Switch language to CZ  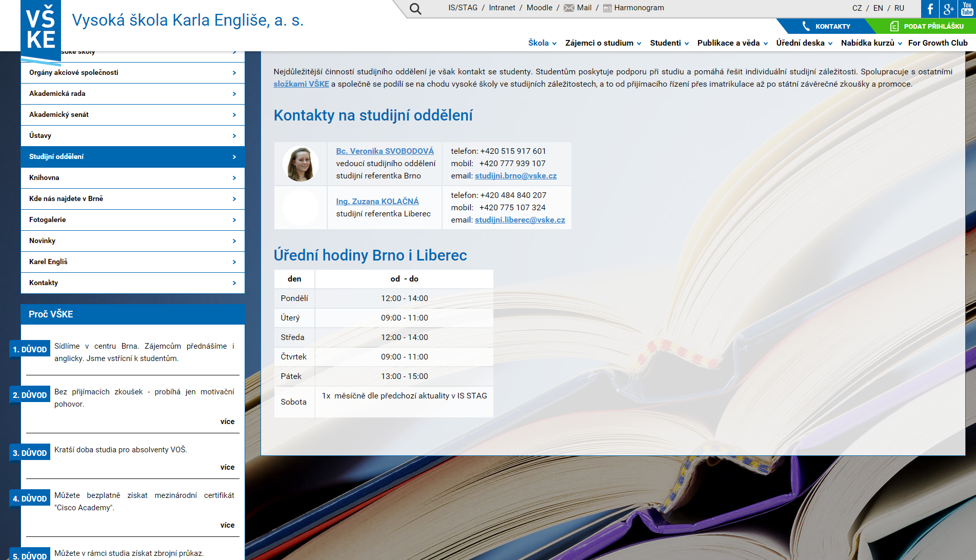coord(857,8)
